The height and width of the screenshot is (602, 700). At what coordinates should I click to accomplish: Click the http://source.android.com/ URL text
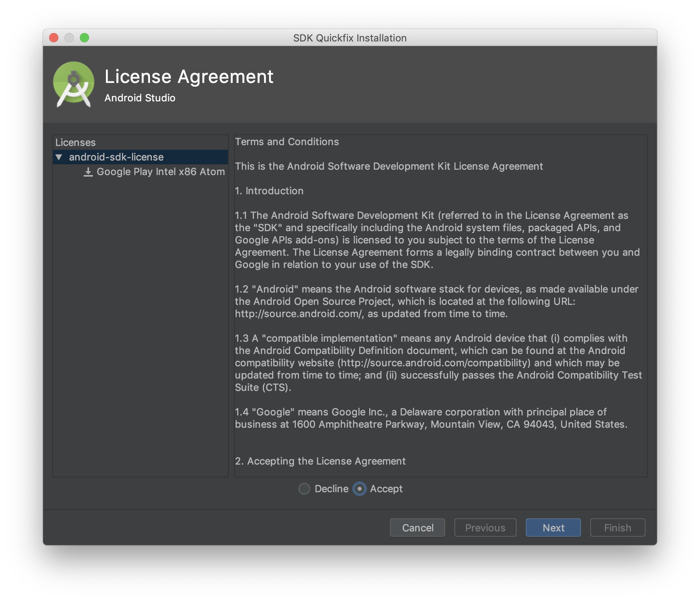point(299,314)
